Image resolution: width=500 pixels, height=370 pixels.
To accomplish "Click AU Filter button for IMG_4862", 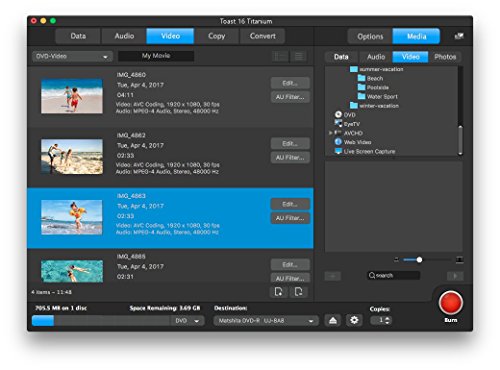I will (x=290, y=158).
